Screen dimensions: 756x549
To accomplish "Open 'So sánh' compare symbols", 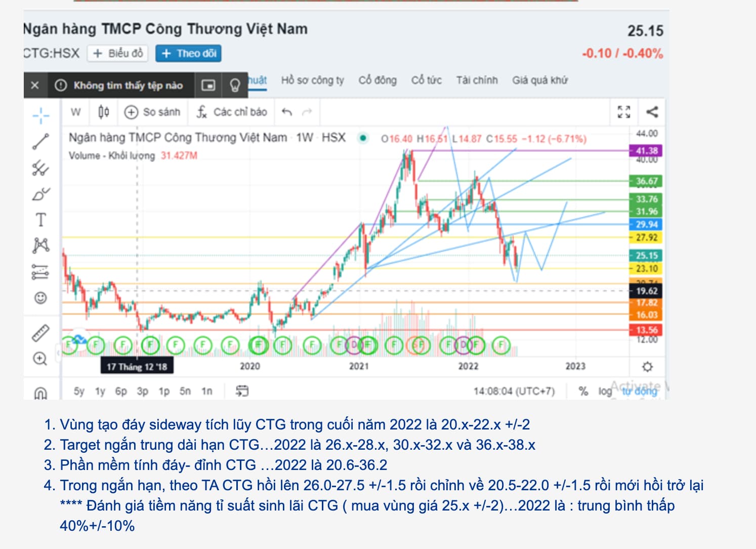I will [153, 112].
